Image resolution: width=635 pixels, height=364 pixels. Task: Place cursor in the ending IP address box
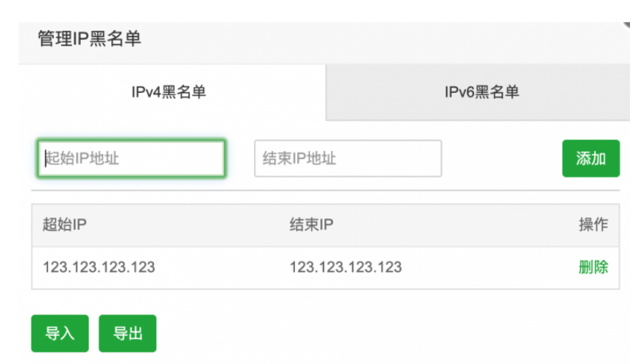click(348, 159)
